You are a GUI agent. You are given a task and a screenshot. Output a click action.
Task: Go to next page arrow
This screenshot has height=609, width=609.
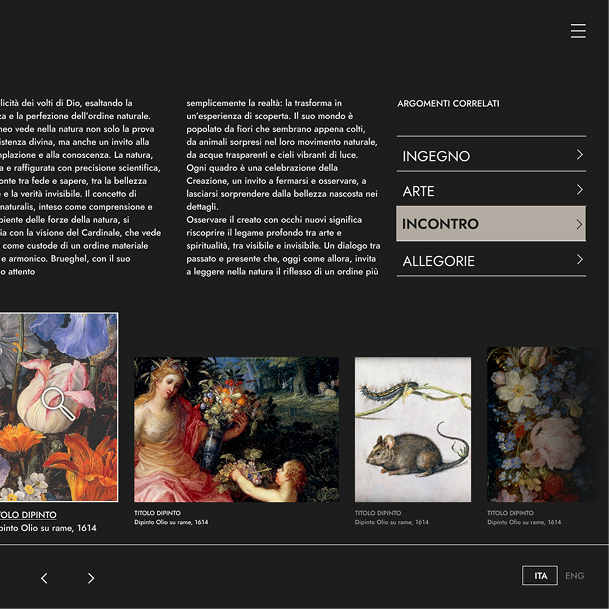(x=91, y=578)
